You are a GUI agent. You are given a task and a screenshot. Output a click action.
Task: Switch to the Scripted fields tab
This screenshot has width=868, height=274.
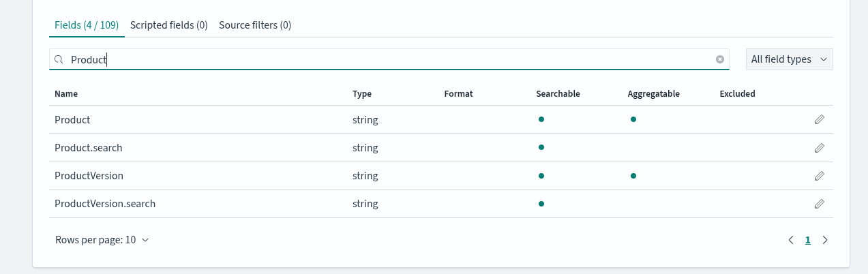pos(168,25)
